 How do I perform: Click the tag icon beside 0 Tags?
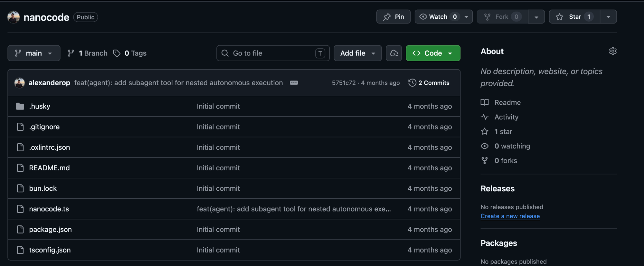pyautogui.click(x=117, y=53)
